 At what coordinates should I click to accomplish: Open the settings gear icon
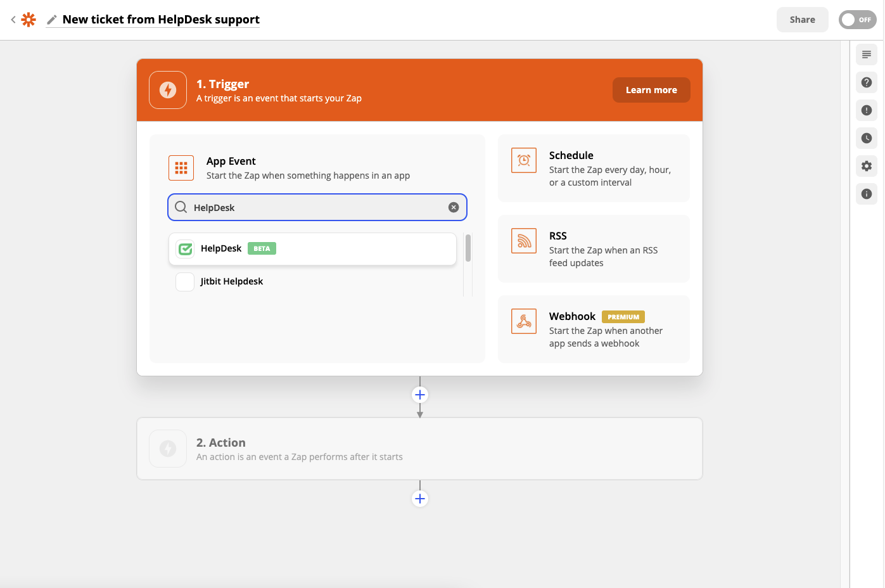[x=867, y=166]
